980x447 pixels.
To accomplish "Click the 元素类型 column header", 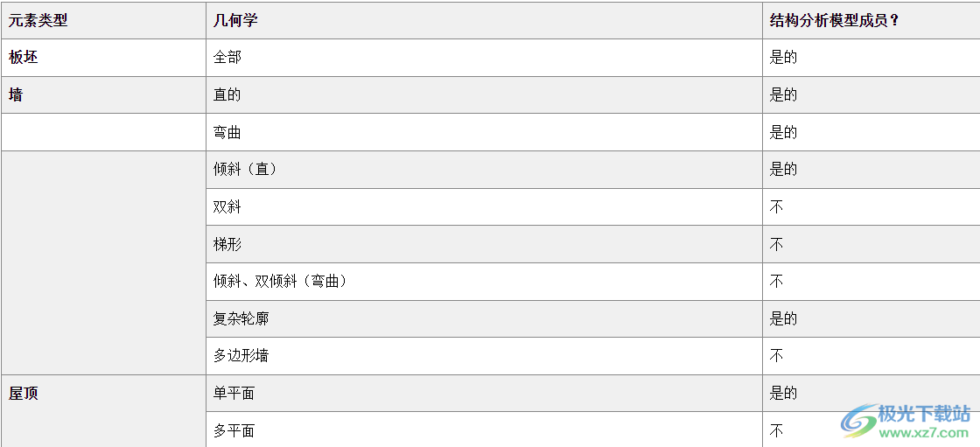I will (38, 20).
